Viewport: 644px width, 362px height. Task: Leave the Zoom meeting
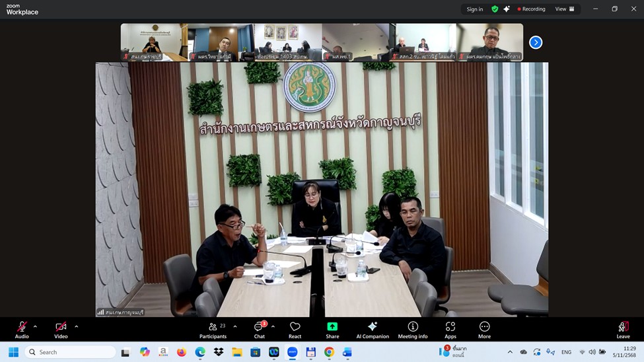pyautogui.click(x=623, y=328)
